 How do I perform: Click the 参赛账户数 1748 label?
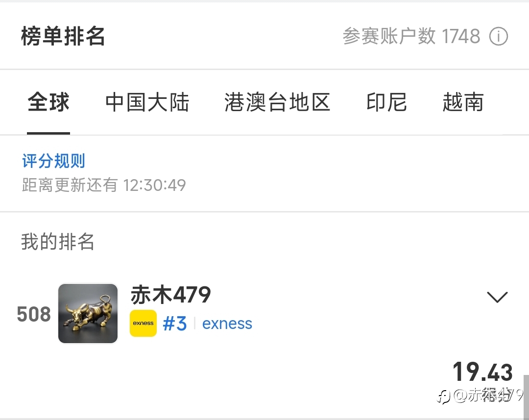411,36
